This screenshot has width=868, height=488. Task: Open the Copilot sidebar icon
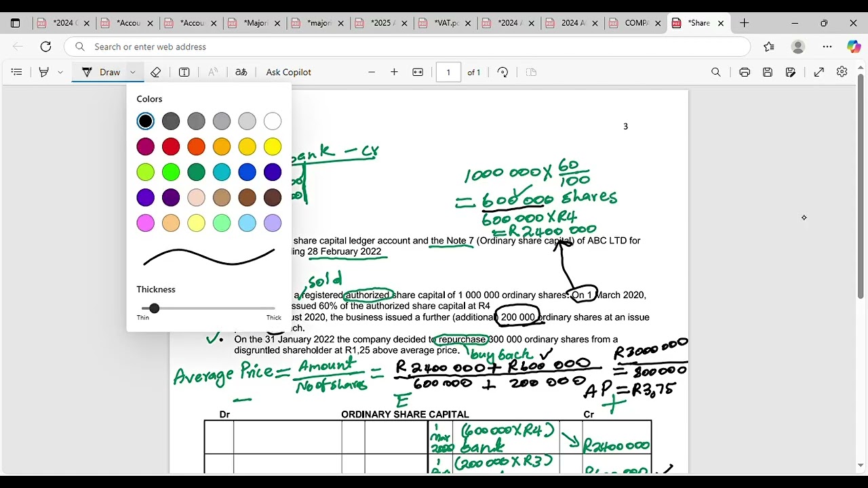854,47
